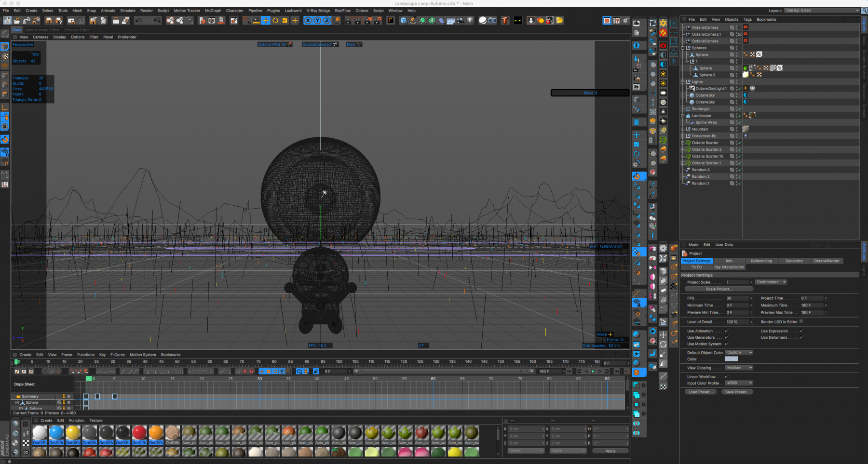Click the orange render tag on Octane-PNG 16
The height and width of the screenshot is (464, 868).
(x=290, y=44)
